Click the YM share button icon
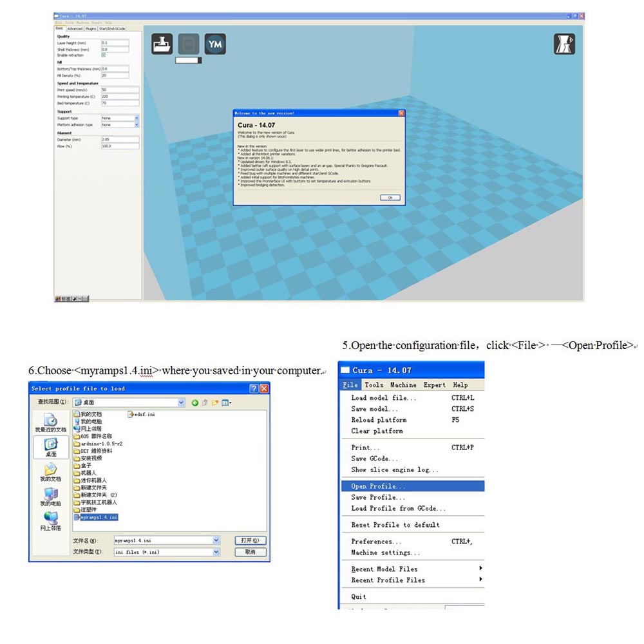Image resolution: width=644 pixels, height=644 pixels. [x=215, y=44]
